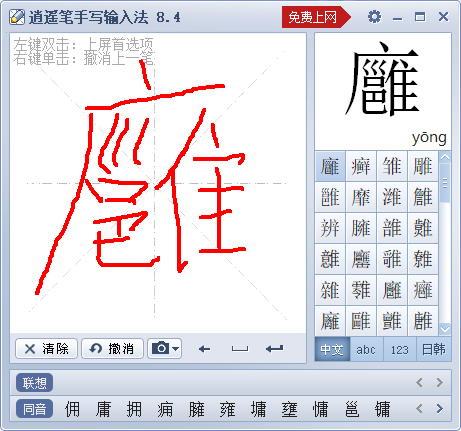The height and width of the screenshot is (431, 461).
Task: Choose candidate 臃 in the candidate grid
Action: (361, 228)
